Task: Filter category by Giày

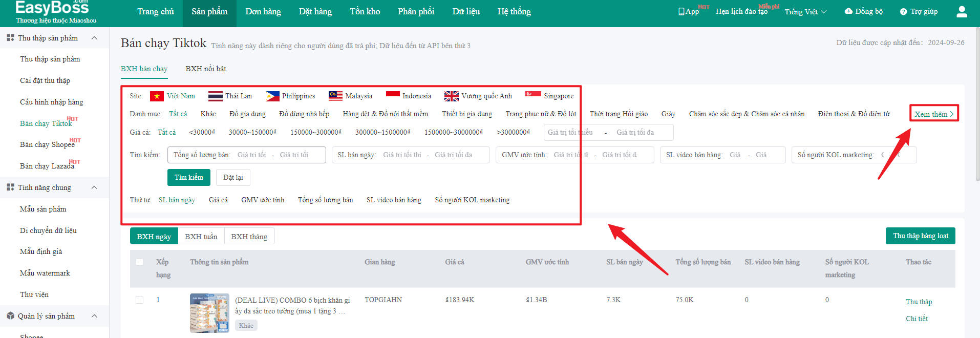Action: pos(668,114)
